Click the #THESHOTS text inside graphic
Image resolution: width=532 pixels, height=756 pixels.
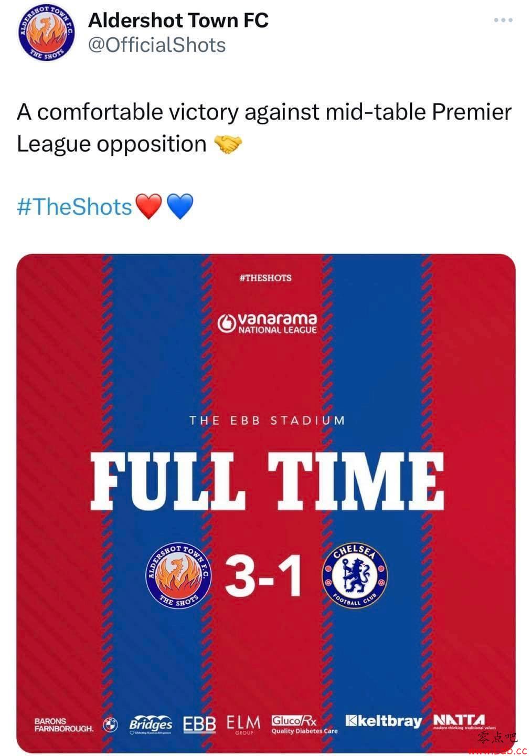[x=265, y=278]
